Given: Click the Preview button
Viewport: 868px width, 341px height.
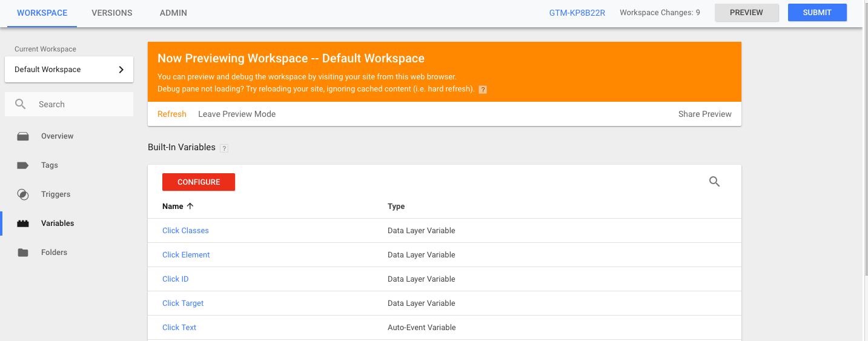Looking at the screenshot, I should pos(747,13).
